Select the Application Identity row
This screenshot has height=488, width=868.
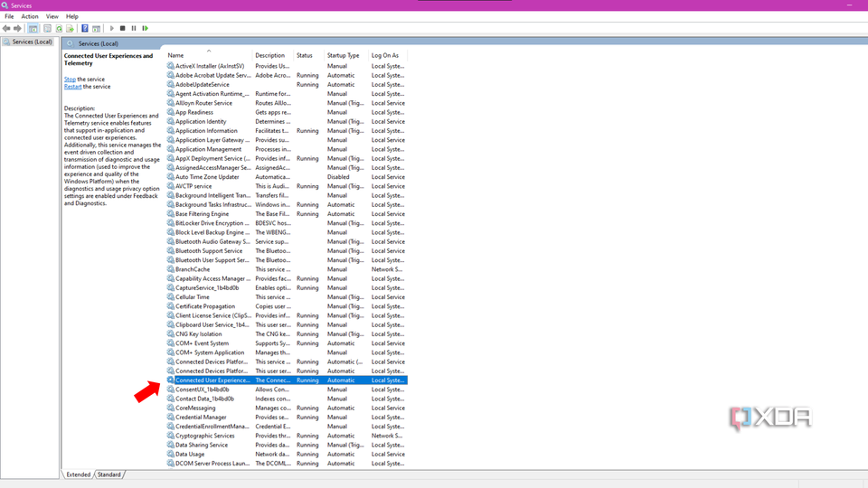(287, 122)
